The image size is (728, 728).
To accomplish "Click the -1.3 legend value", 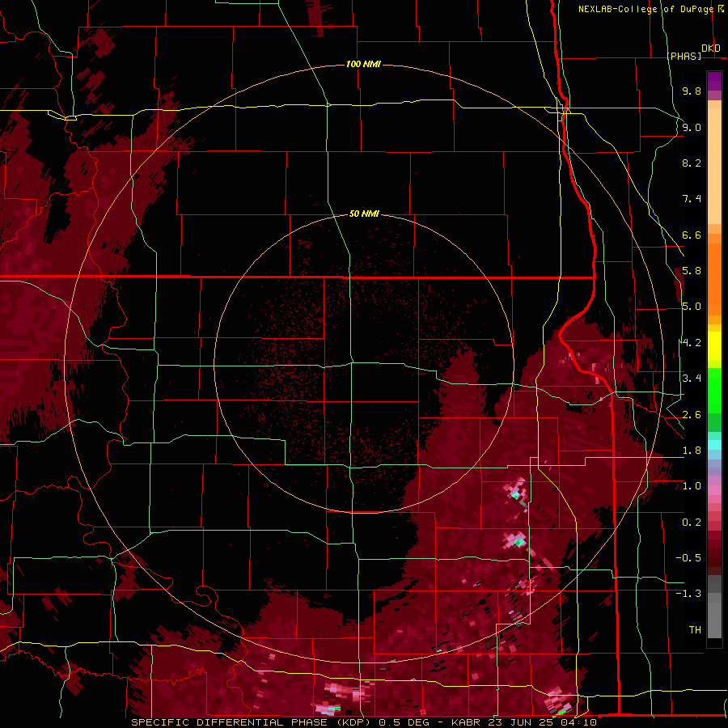I will 688,594.
